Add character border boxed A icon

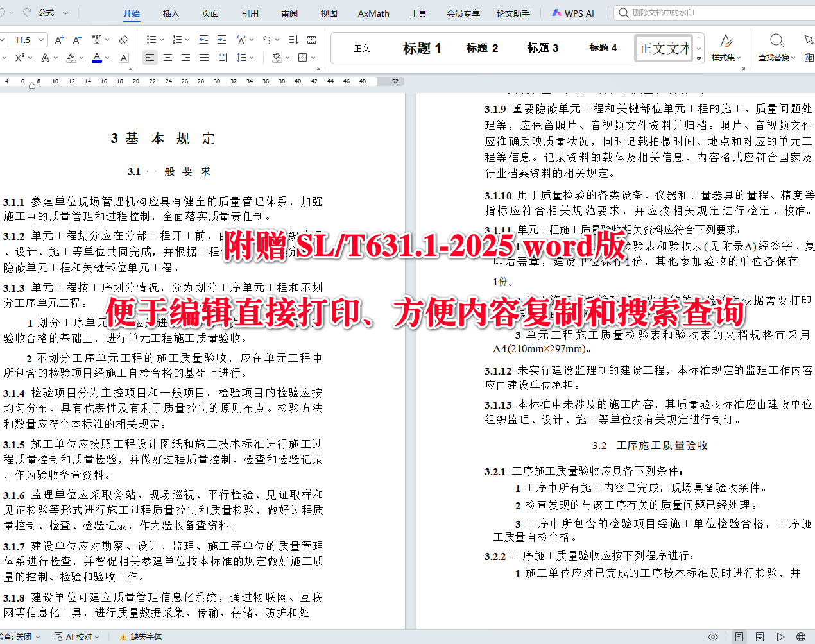tap(124, 58)
